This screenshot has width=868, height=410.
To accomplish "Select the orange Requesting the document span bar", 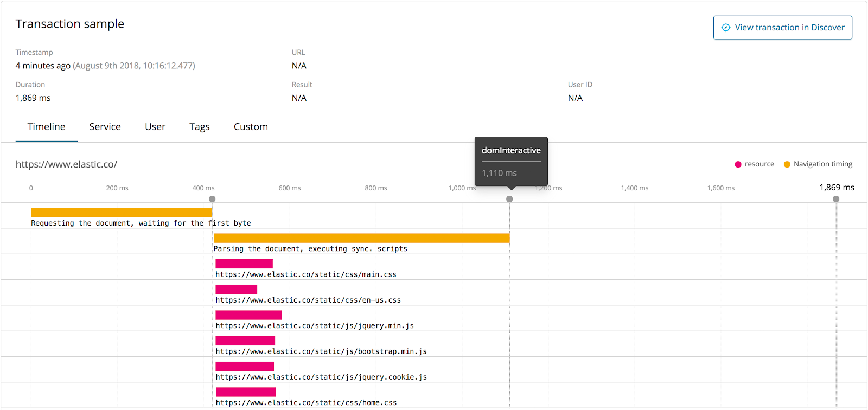I will [x=121, y=213].
